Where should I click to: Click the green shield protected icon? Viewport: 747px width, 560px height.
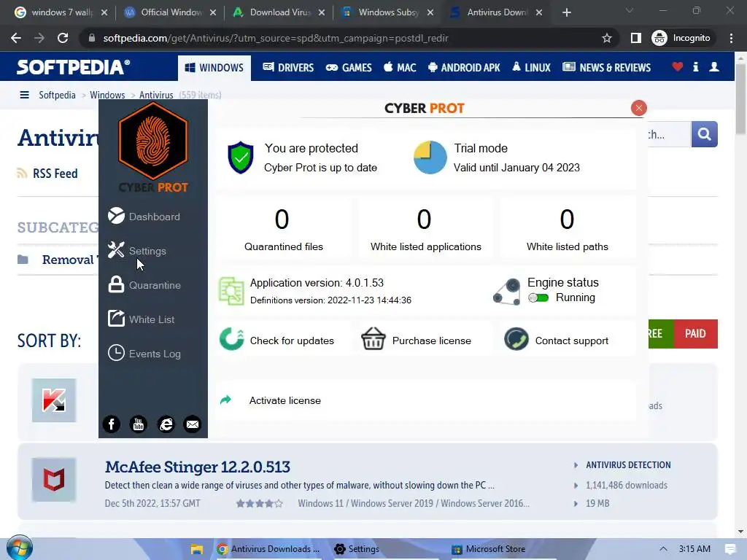(x=241, y=157)
